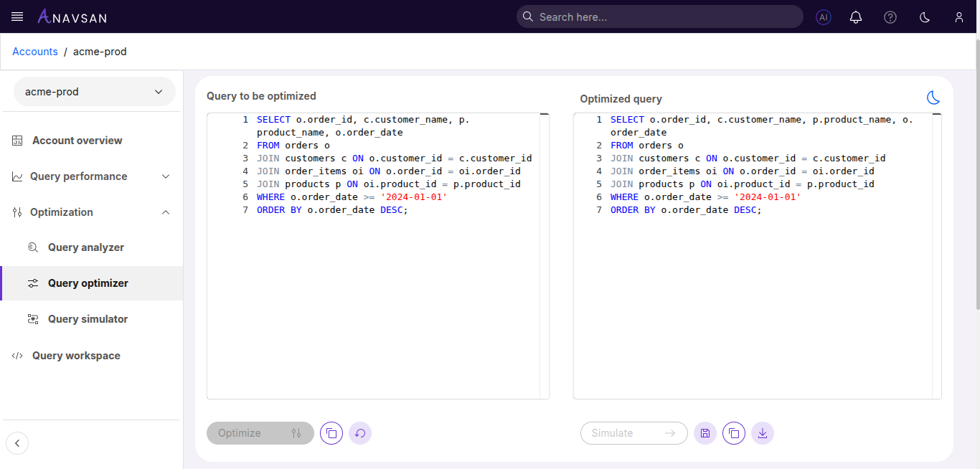The image size is (980, 469).
Task: Open the help icon in top bar
Action: [890, 16]
